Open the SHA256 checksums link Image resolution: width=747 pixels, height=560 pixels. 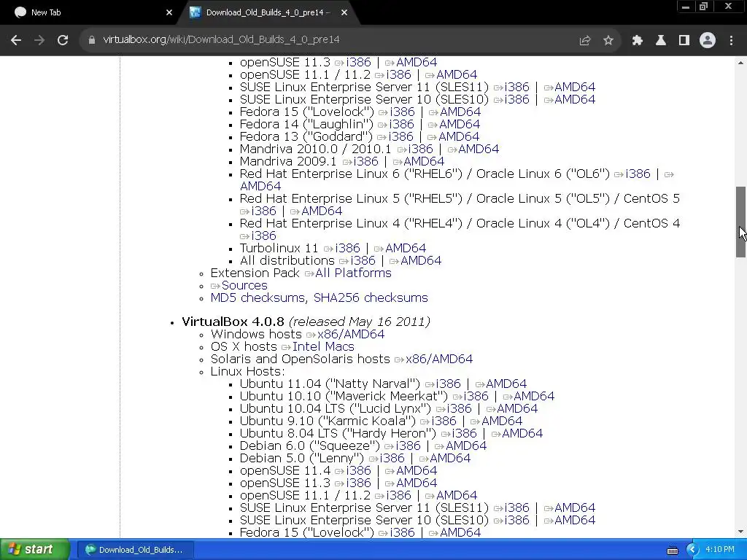coord(371,297)
